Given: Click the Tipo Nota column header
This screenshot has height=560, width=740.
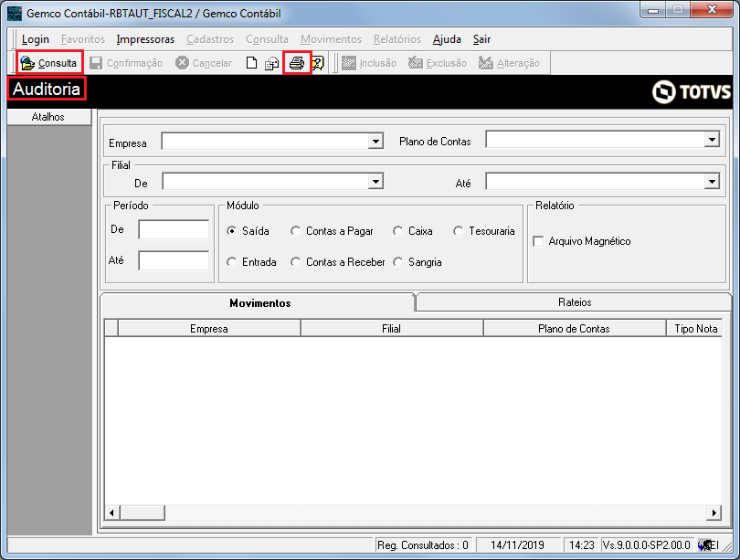Looking at the screenshot, I should click(694, 328).
